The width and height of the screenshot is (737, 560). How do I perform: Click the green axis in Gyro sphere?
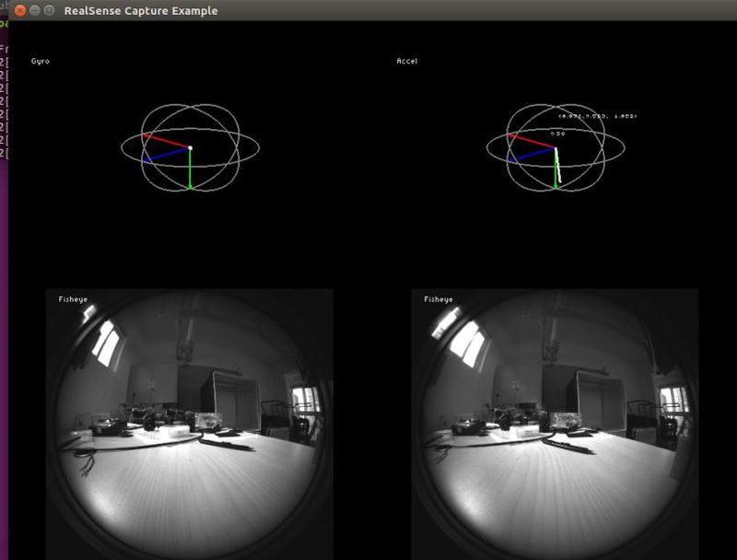click(x=190, y=169)
